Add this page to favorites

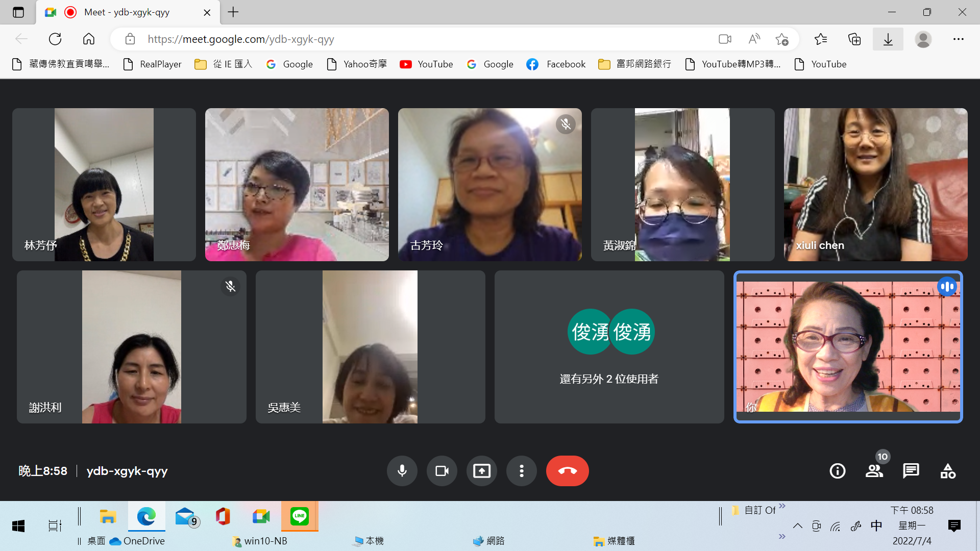coord(781,39)
